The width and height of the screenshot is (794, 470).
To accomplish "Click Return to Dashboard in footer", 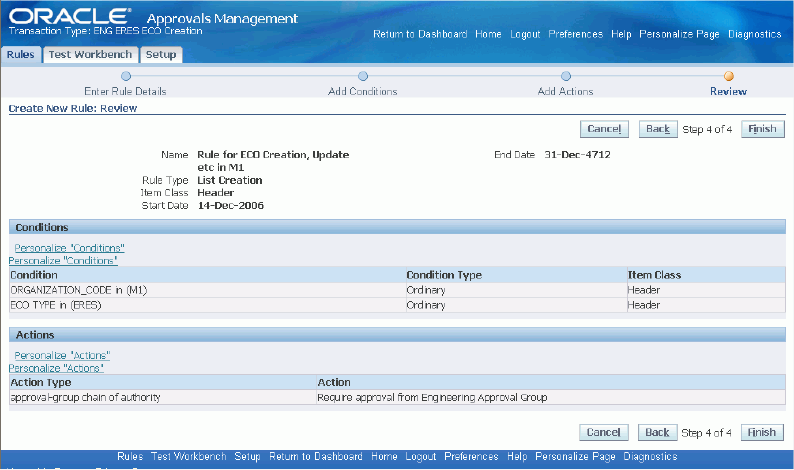I will point(315,456).
